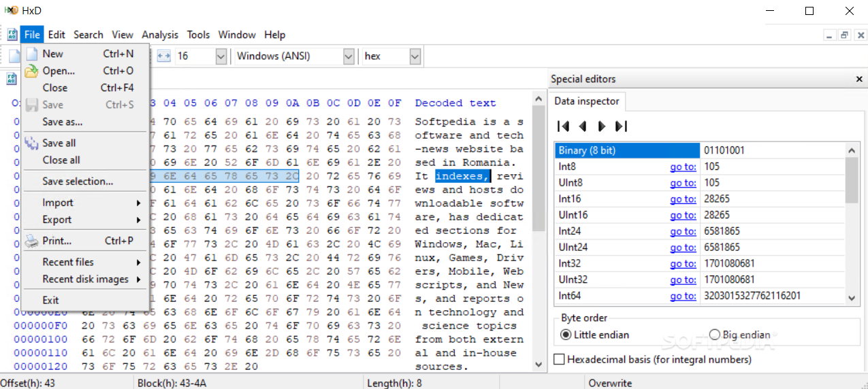Click the HxD app icon in title bar
The height and width of the screenshot is (389, 868).
coord(11,10)
